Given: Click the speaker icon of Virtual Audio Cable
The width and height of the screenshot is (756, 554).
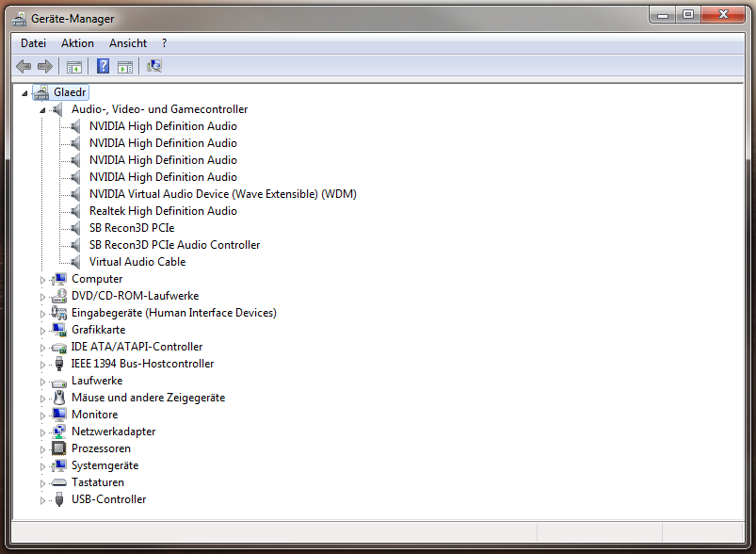Looking at the screenshot, I should [75, 262].
